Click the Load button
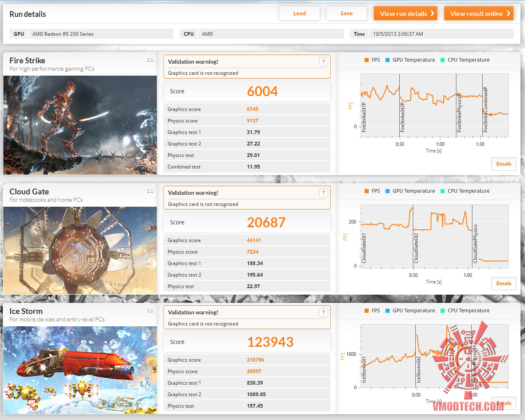 click(299, 14)
